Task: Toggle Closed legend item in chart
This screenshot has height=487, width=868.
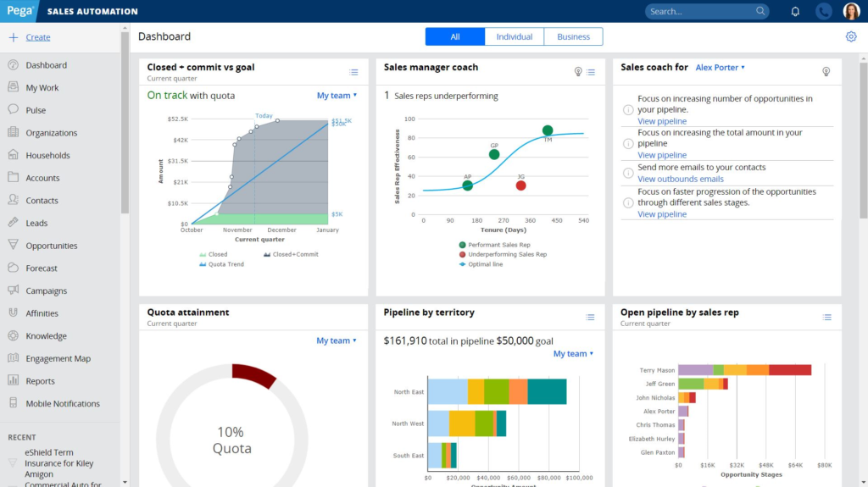Action: coord(213,254)
